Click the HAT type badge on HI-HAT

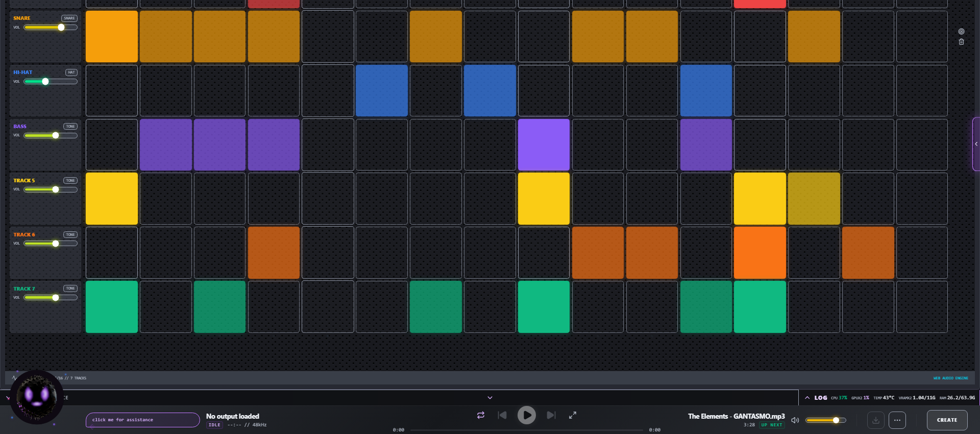[71, 73]
